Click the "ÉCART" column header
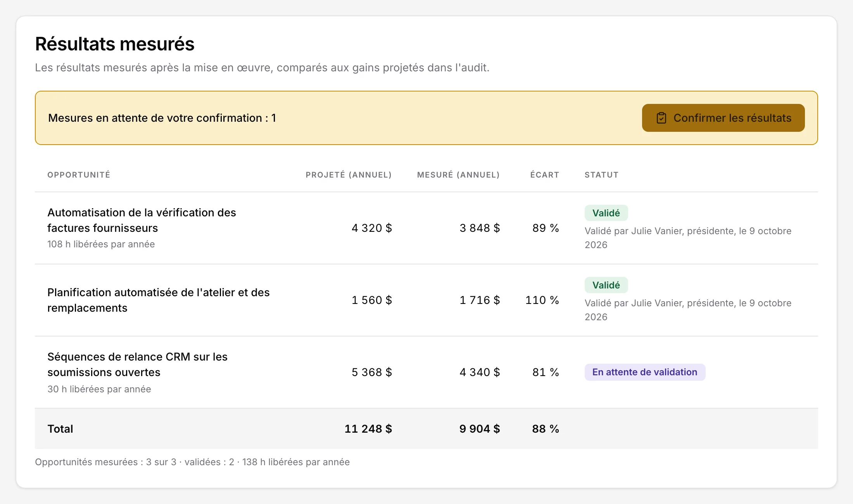Viewport: 853px width, 504px height. [x=544, y=175]
